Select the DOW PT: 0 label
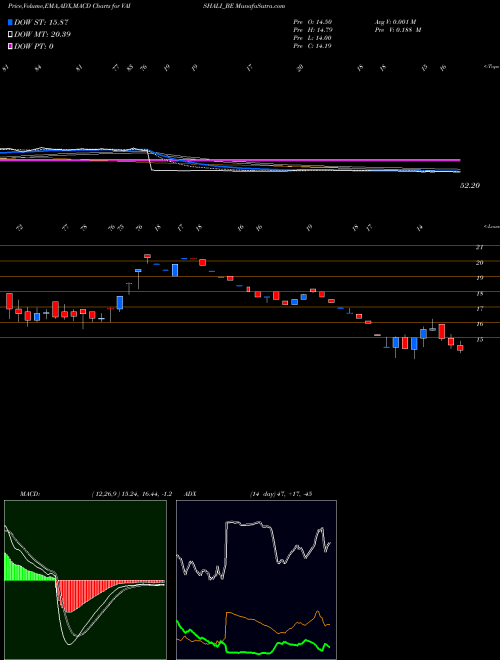The image size is (500, 660). 34,46
